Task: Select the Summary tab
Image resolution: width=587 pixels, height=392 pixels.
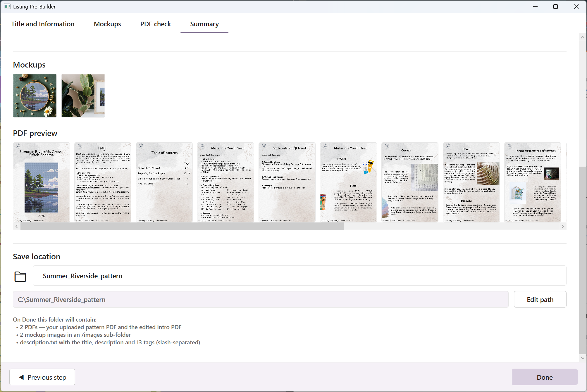Action: pyautogui.click(x=204, y=24)
